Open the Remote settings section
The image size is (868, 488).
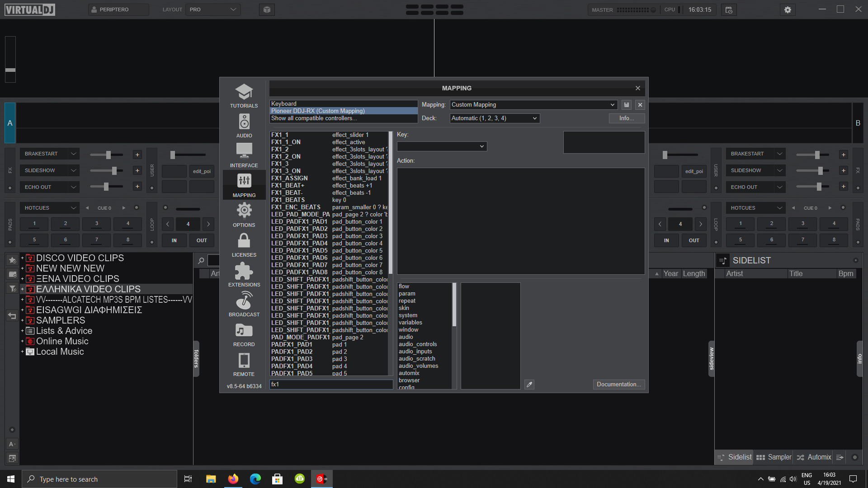[244, 364]
